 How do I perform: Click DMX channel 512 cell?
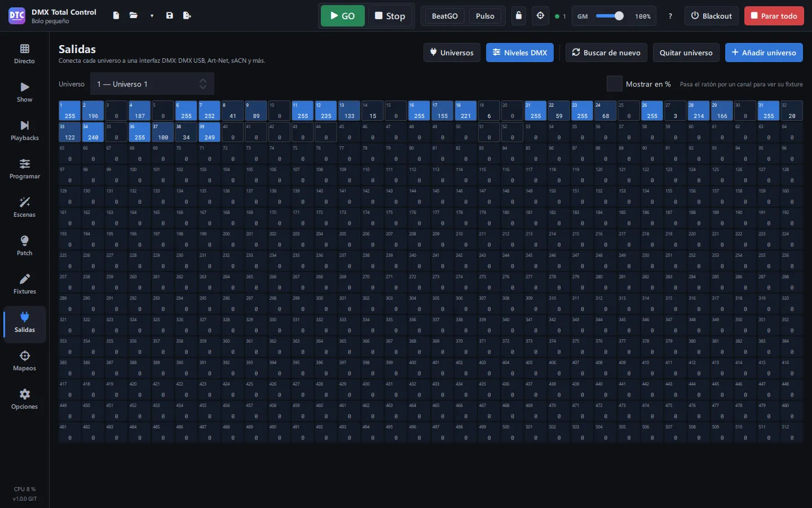792,432
